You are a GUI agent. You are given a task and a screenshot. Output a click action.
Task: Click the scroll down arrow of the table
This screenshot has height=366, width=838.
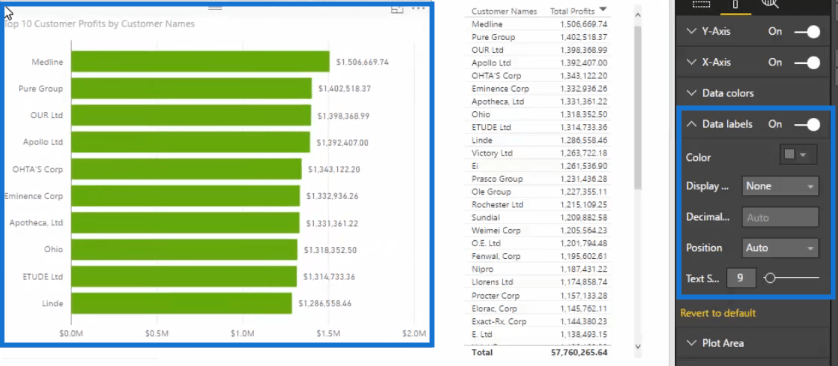click(x=638, y=347)
